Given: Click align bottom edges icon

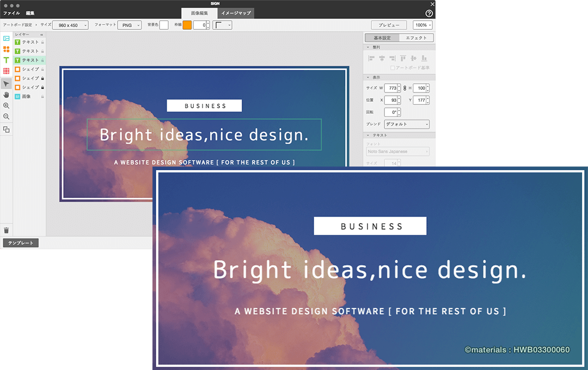Looking at the screenshot, I should pos(424,58).
